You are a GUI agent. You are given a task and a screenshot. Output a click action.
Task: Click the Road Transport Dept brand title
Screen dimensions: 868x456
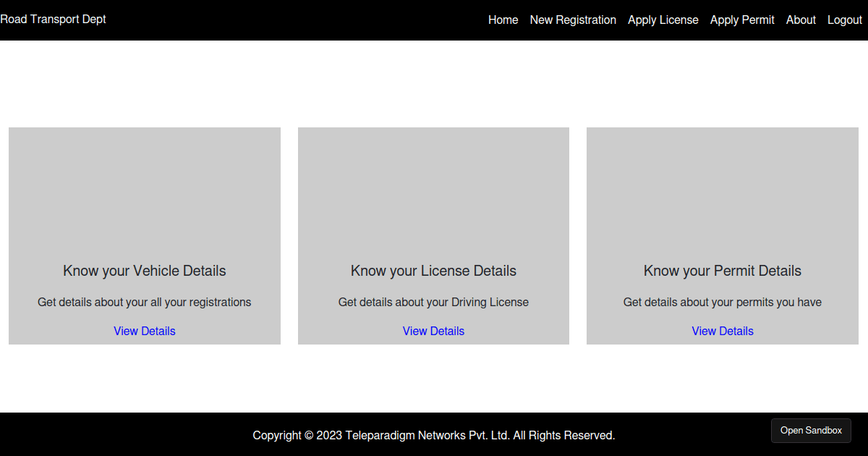click(x=53, y=19)
